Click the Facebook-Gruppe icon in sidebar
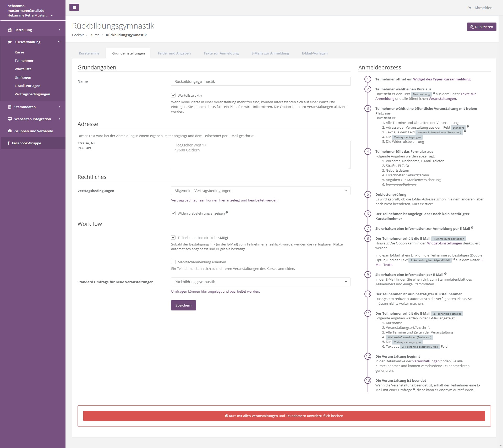This screenshot has width=503, height=448. 9,143
